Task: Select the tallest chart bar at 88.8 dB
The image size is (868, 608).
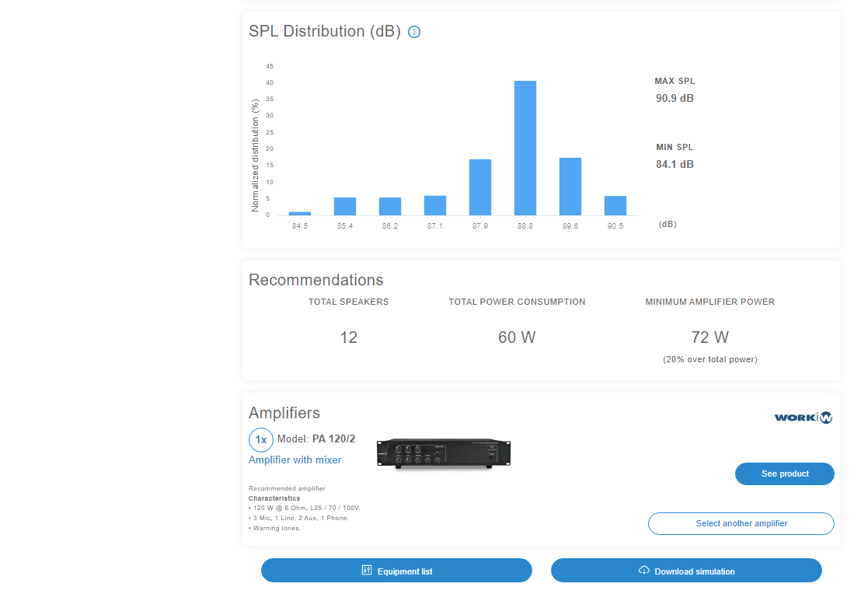Action: coord(525,148)
